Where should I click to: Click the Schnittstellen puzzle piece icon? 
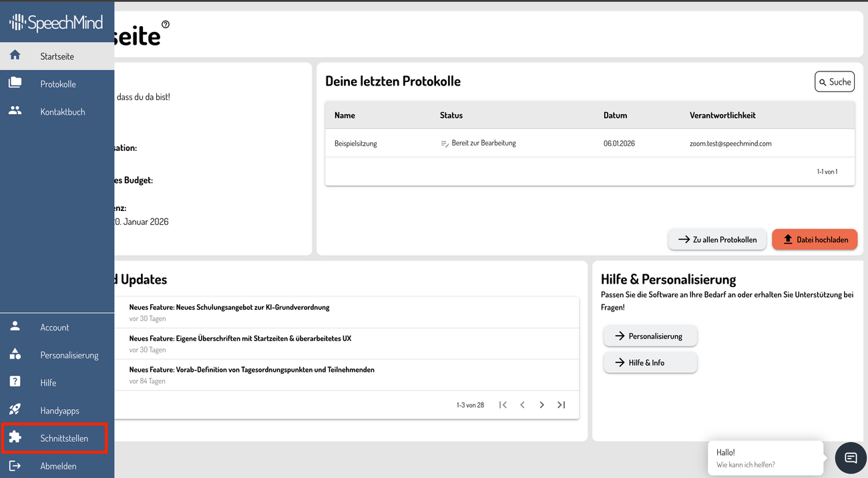click(x=15, y=438)
